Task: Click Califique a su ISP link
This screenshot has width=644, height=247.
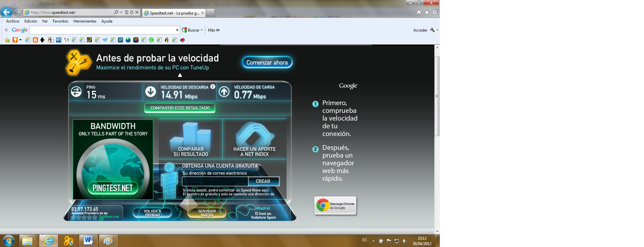Action: coord(109,218)
